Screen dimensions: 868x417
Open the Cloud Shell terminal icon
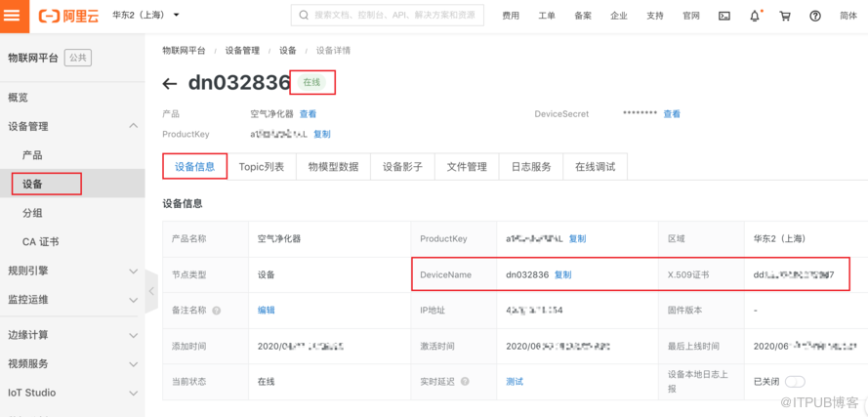pyautogui.click(x=723, y=17)
